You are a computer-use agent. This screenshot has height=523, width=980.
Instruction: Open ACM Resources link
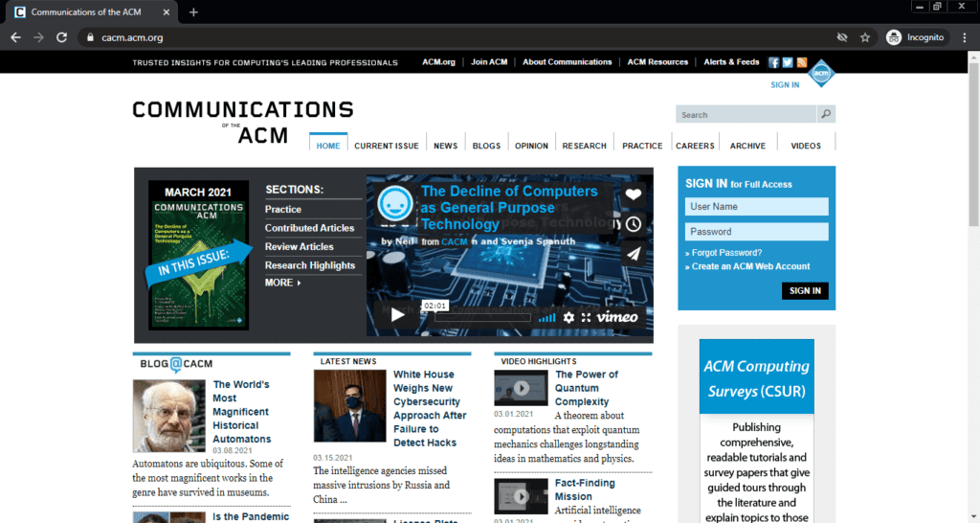657,62
